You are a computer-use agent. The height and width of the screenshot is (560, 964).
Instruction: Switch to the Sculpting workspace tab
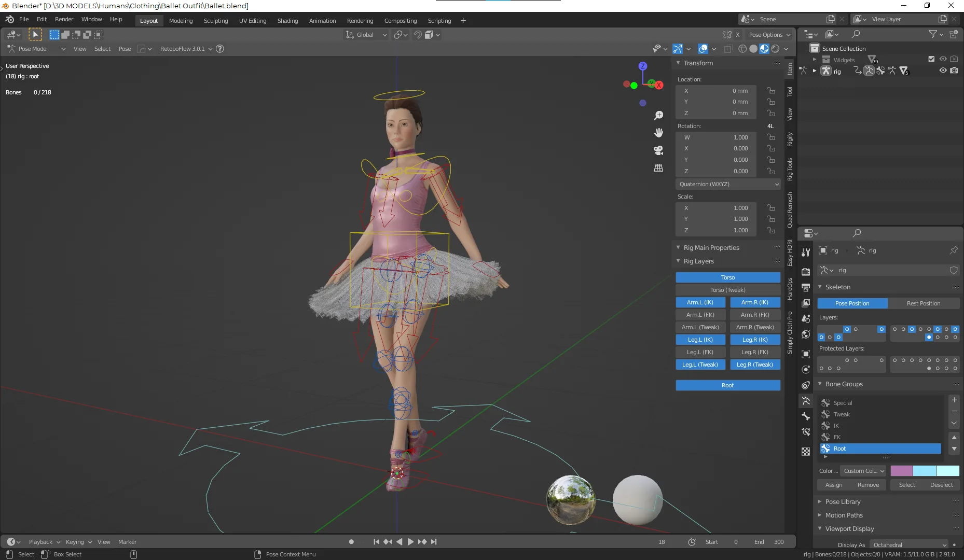pyautogui.click(x=216, y=21)
